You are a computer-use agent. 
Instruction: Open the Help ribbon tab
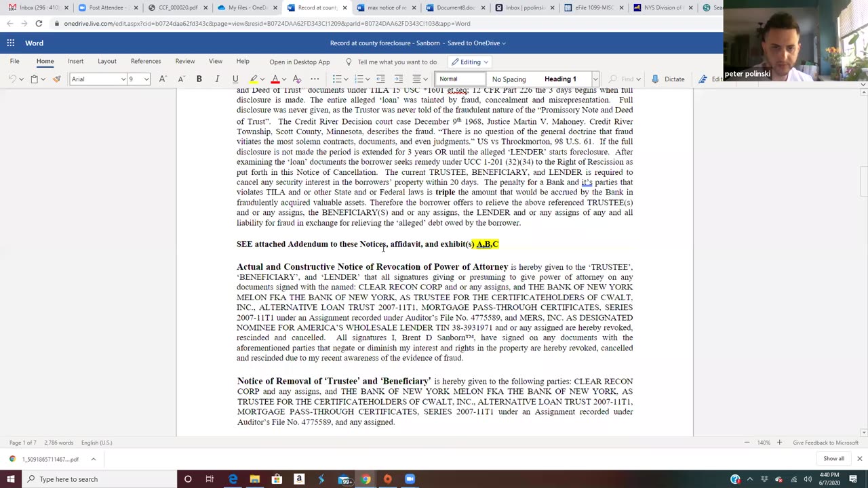[243, 62]
